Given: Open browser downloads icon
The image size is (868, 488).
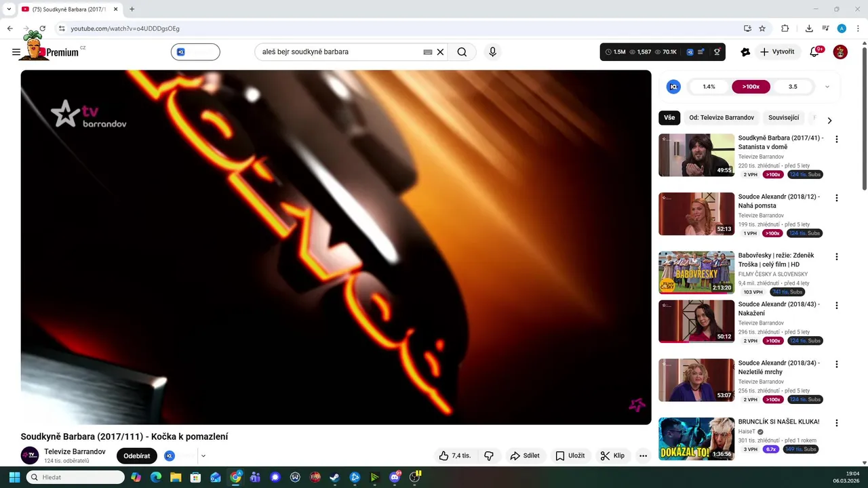Looking at the screenshot, I should click(809, 28).
